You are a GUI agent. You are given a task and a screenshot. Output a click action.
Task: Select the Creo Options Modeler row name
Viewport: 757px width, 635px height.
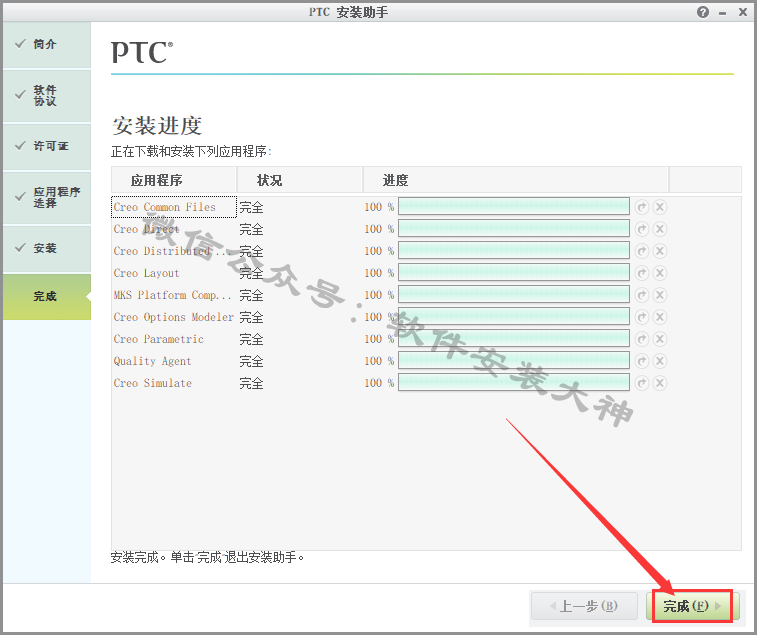[x=173, y=317]
